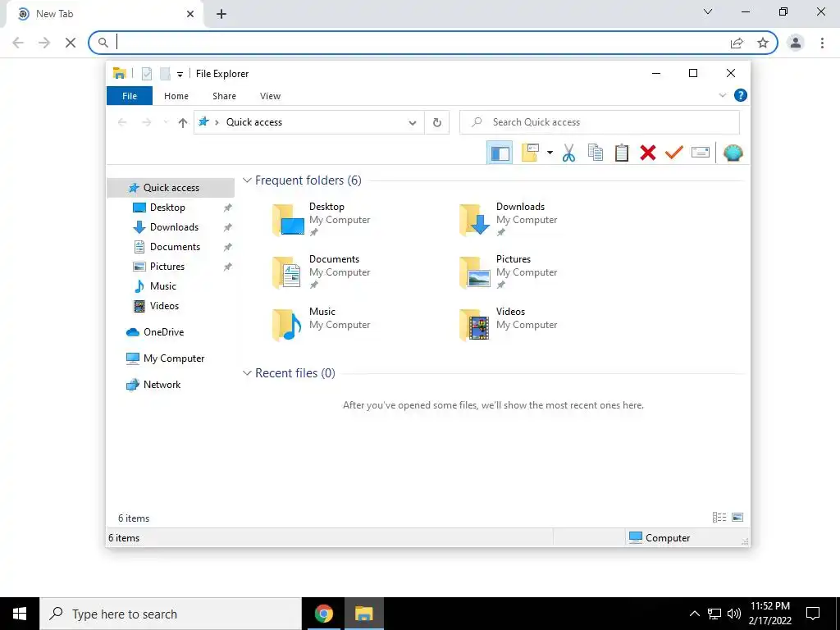The image size is (840, 630).
Task: Select Pictures in navigation pane
Action: [x=167, y=267]
